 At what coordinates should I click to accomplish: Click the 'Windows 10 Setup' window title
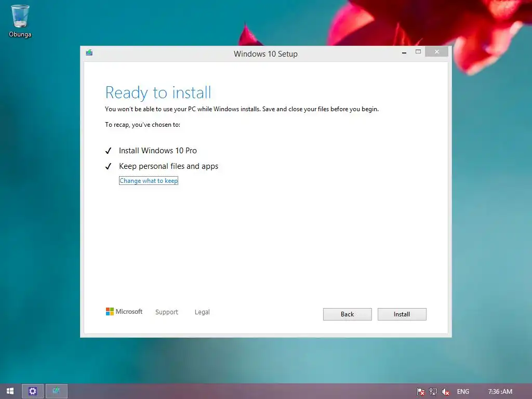[x=265, y=54]
